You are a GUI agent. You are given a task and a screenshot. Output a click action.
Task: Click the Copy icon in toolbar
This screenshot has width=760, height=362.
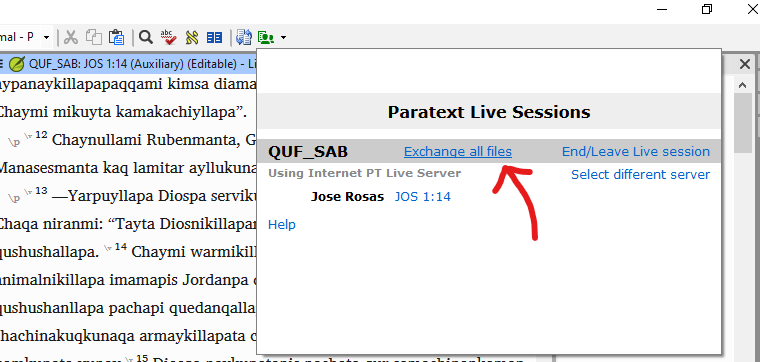point(94,37)
